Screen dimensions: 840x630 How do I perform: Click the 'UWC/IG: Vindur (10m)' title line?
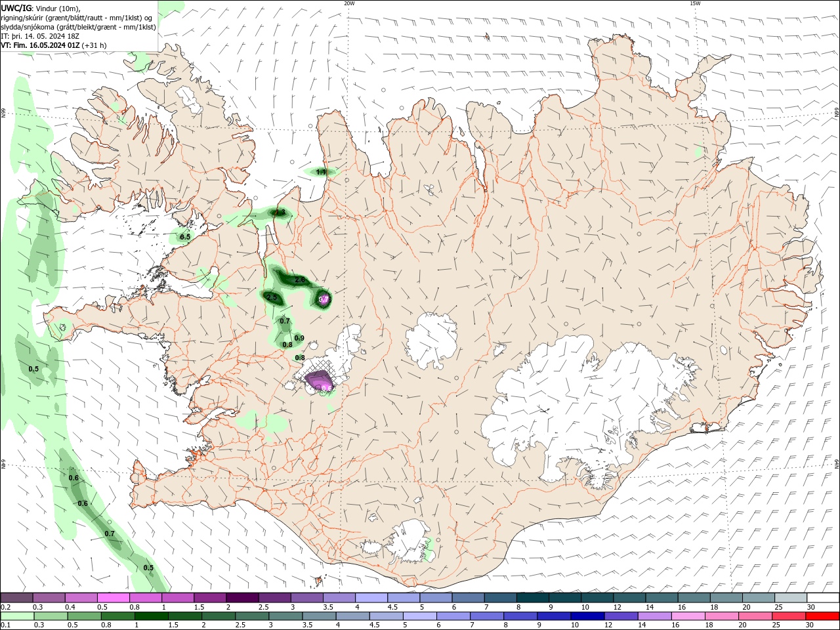click(x=40, y=8)
